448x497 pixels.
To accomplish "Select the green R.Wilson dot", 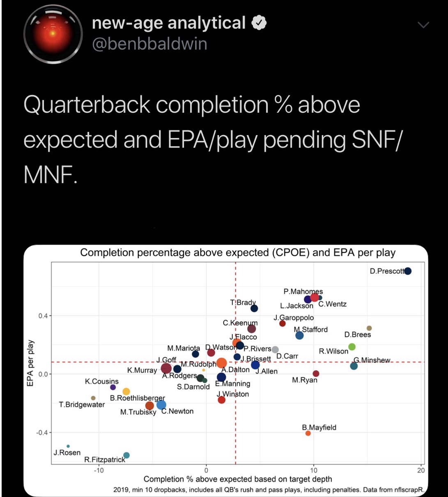I will pyautogui.click(x=352, y=347).
